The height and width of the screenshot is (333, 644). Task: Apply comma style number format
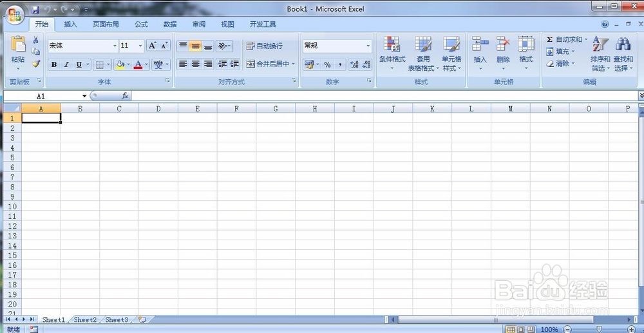click(x=339, y=64)
